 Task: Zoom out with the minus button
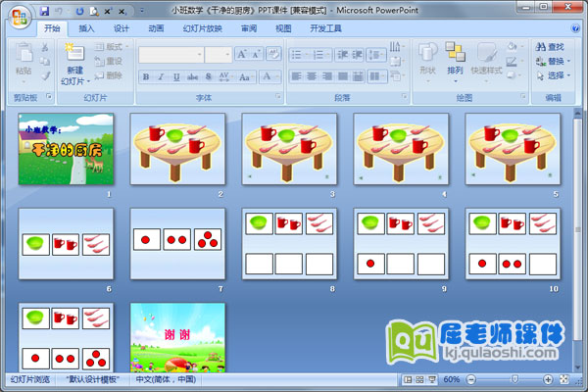point(469,379)
